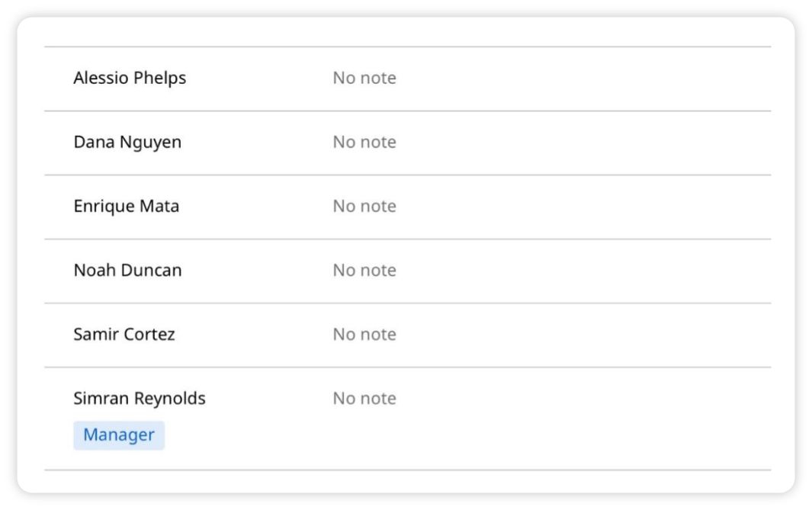Edit the note for Alessio Phelps
This screenshot has width=812, height=510.
[364, 79]
